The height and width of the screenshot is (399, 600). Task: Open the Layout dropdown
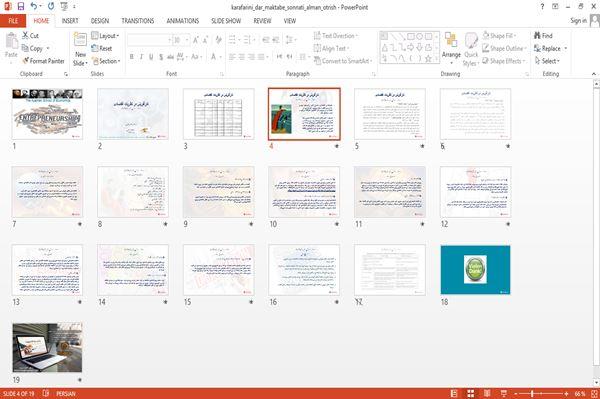(x=105, y=36)
